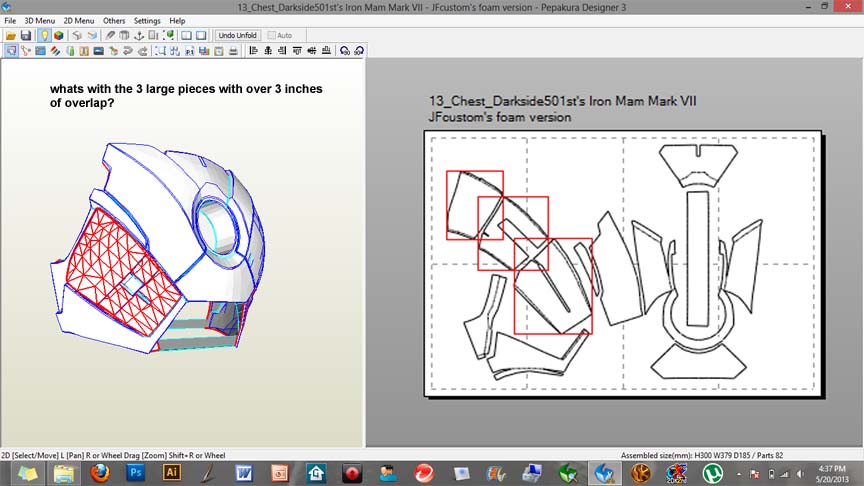Select the Select/Move tool icon
The image size is (864, 486).
coord(11,51)
